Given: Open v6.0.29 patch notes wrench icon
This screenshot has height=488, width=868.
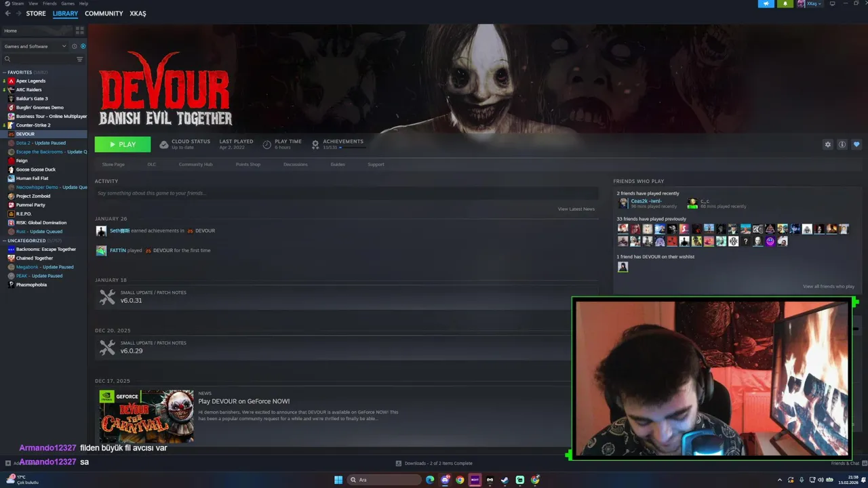Looking at the screenshot, I should pyautogui.click(x=107, y=347).
